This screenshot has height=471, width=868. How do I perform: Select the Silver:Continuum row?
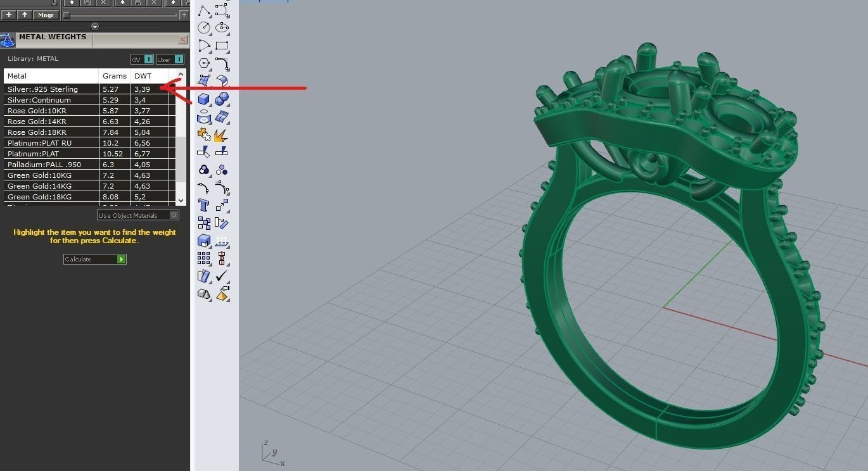point(89,100)
